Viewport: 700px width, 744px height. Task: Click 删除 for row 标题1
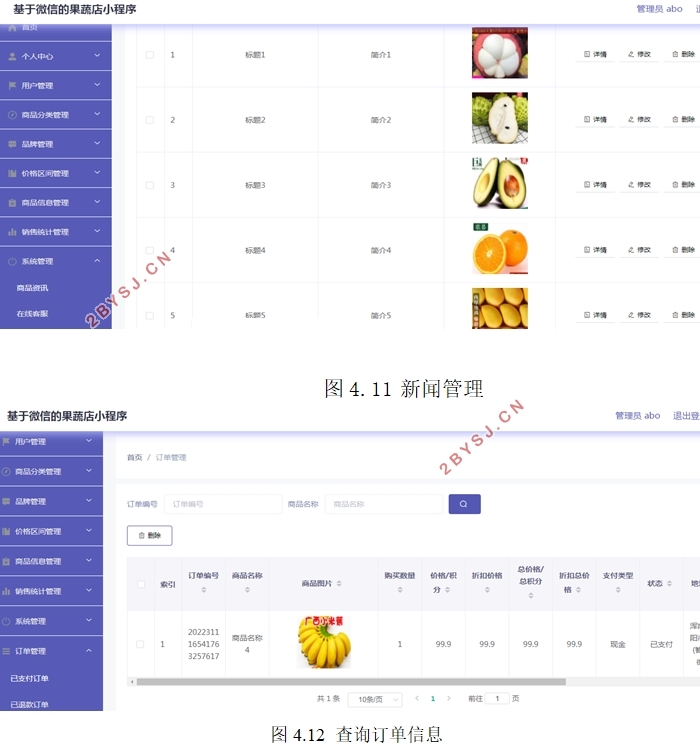point(683,55)
